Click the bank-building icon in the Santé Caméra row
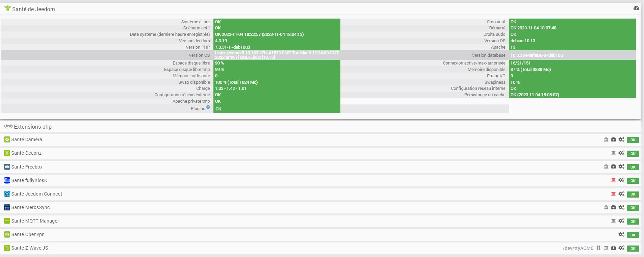 [x=606, y=139]
